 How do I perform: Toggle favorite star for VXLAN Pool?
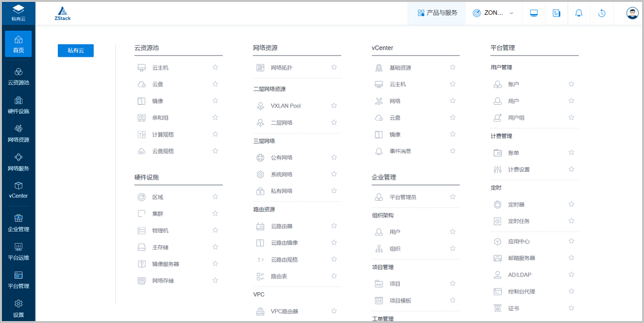coord(334,106)
